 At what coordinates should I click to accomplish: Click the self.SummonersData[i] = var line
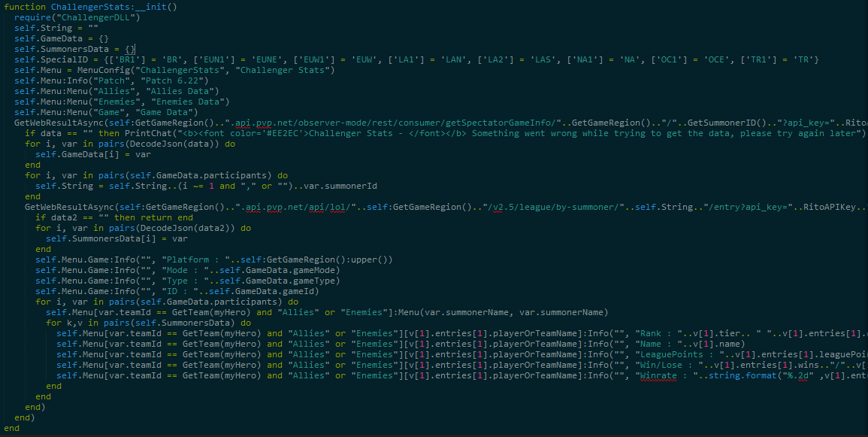coord(116,238)
